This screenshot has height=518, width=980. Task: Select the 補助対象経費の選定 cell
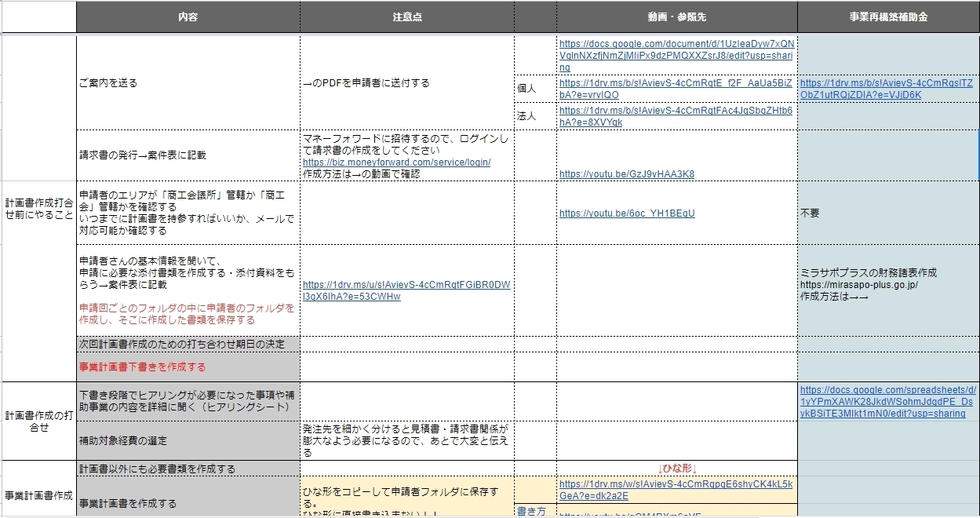coord(188,440)
